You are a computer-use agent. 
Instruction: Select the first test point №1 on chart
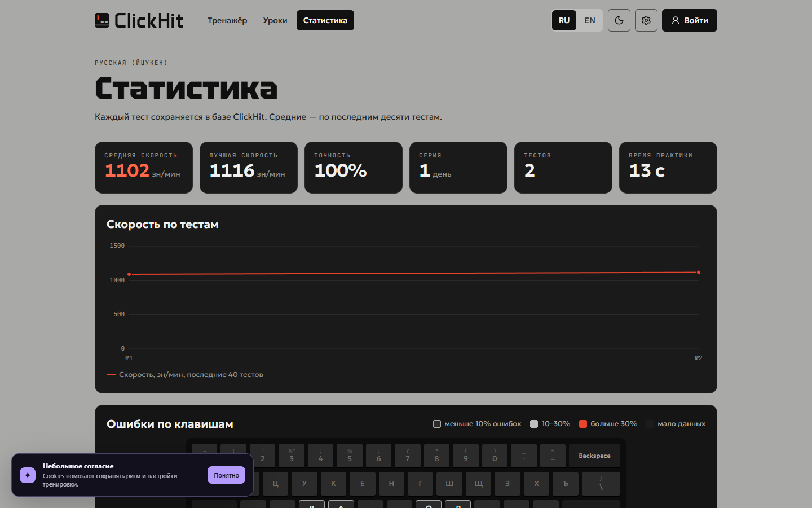(x=129, y=274)
